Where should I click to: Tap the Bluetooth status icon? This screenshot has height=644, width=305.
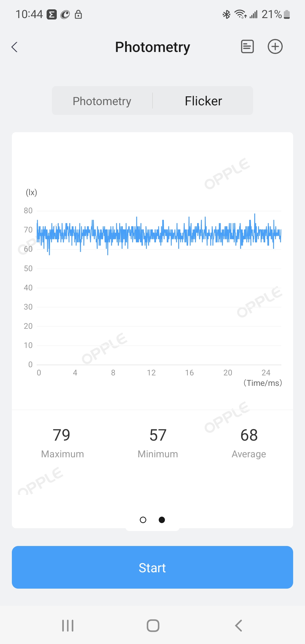coord(226,14)
